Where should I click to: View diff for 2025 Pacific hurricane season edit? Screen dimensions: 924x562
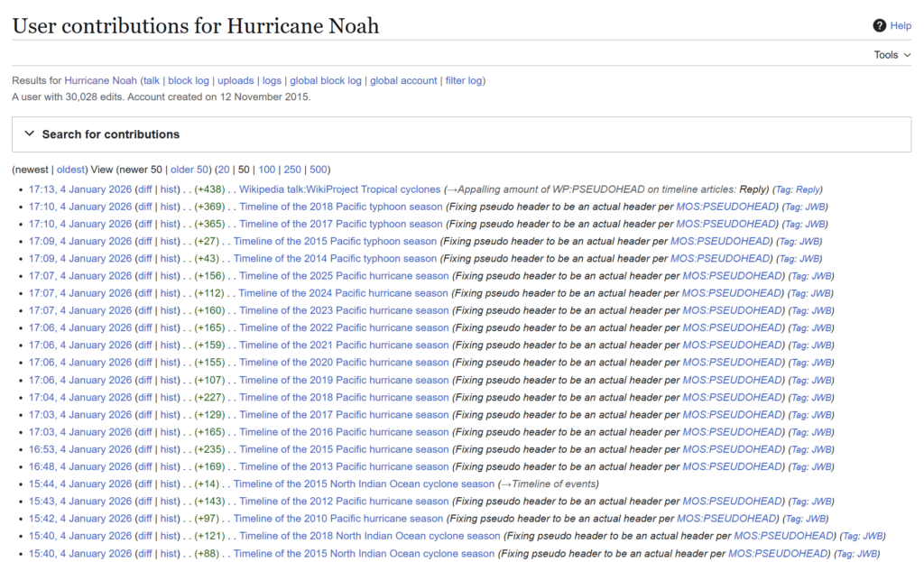pos(144,276)
